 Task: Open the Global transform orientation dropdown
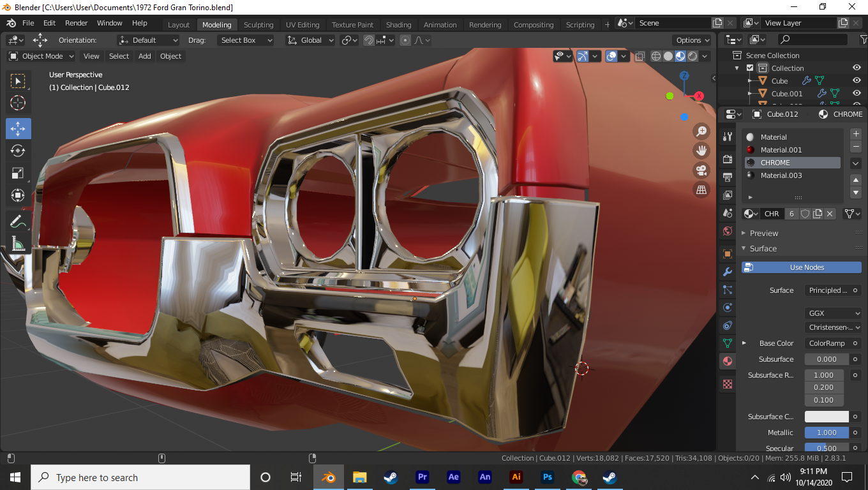pyautogui.click(x=310, y=40)
